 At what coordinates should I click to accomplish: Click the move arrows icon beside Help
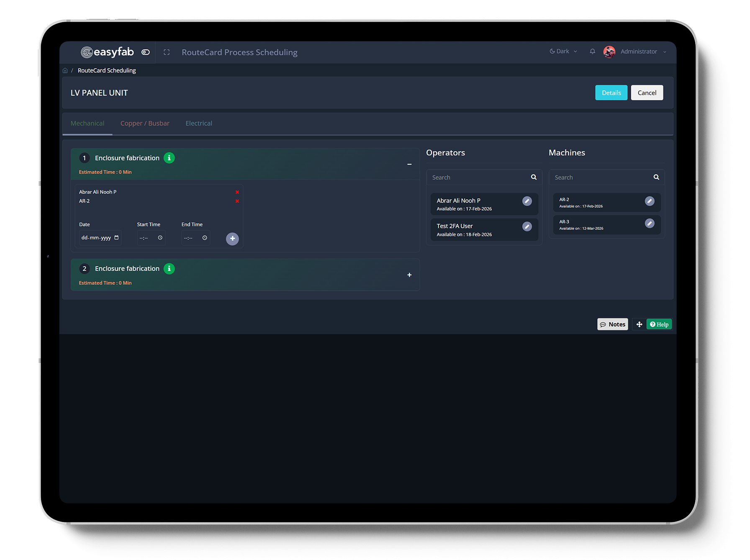tap(639, 324)
